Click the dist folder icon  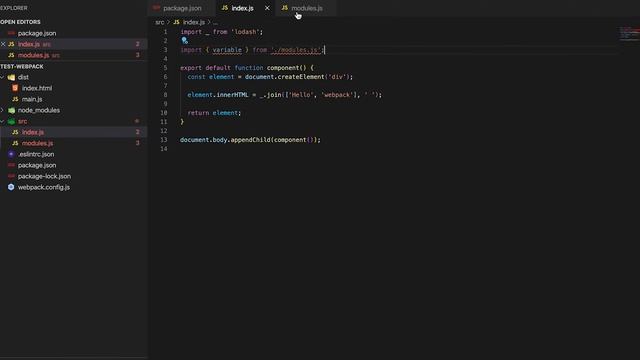11,77
